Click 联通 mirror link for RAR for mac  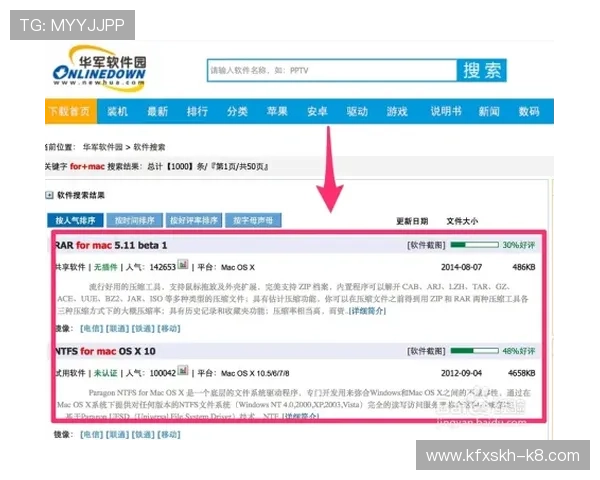click(x=117, y=328)
